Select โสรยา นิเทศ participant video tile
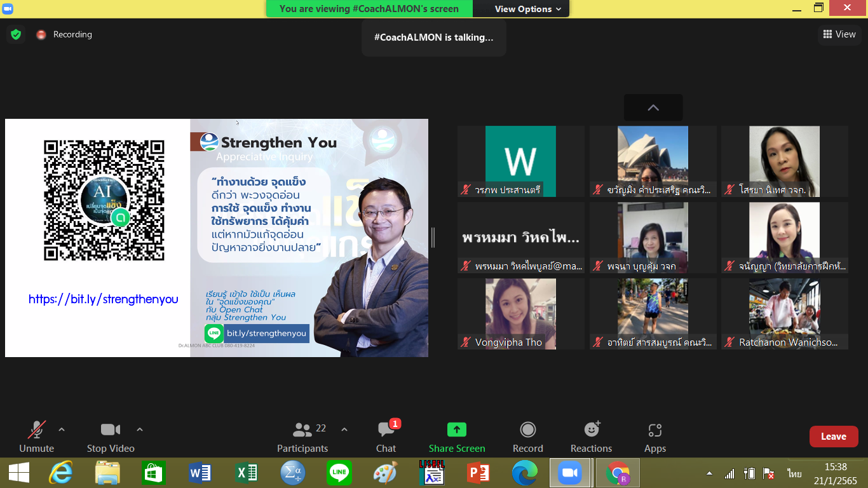 pos(785,161)
